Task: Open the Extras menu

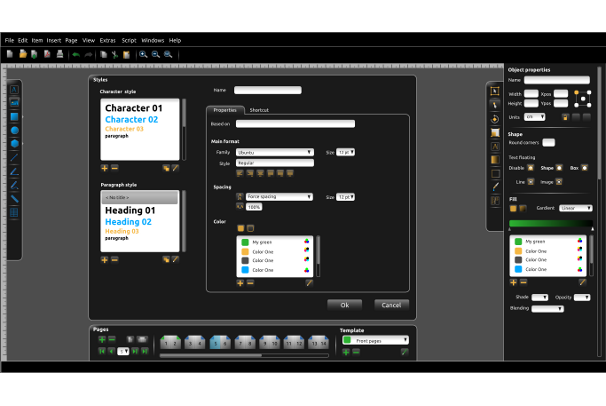Action: (x=107, y=40)
